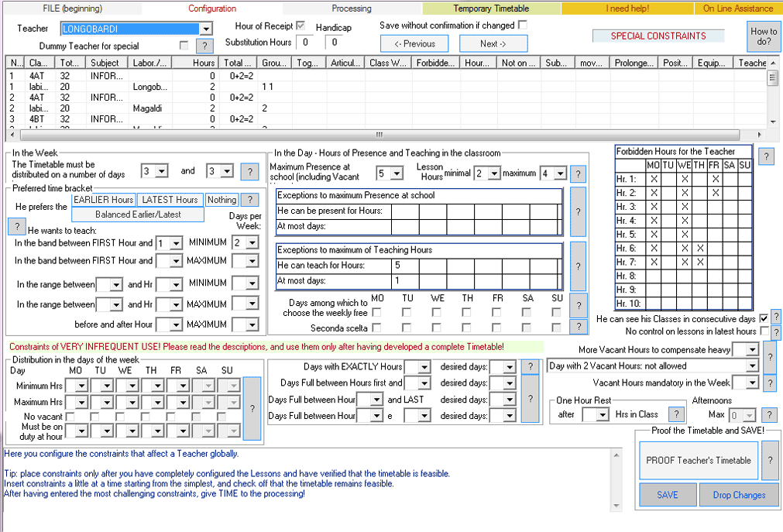The height and width of the screenshot is (532, 783).
Task: Open help for the Days Full between Hour rows
Action: [x=531, y=399]
